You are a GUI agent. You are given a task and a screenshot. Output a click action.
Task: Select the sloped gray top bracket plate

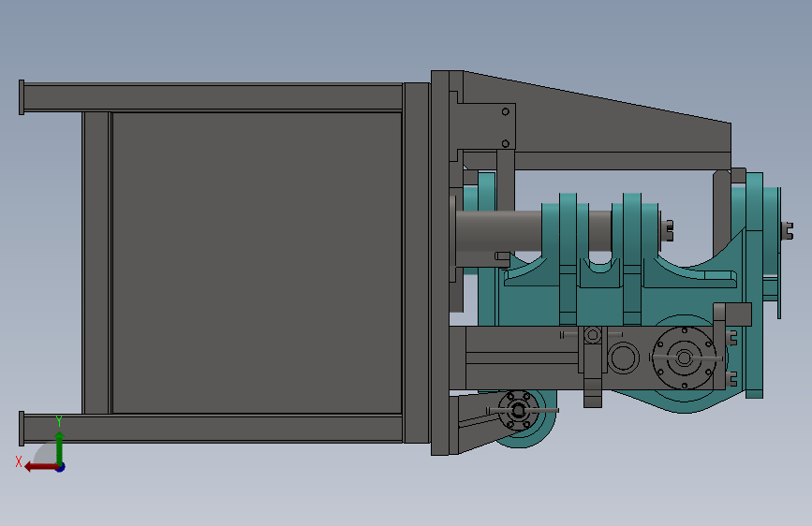[596, 119]
